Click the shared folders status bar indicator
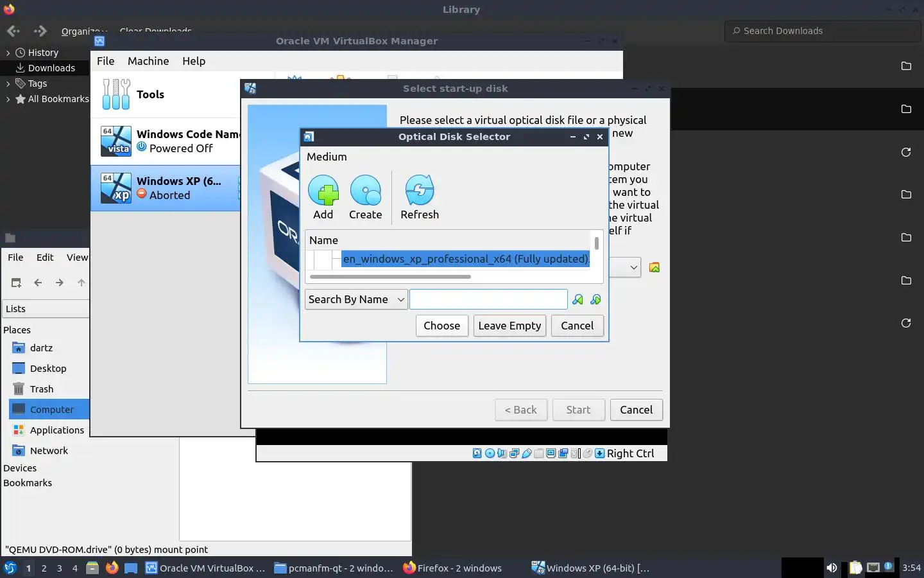Viewport: 924px width, 578px height. [539, 453]
